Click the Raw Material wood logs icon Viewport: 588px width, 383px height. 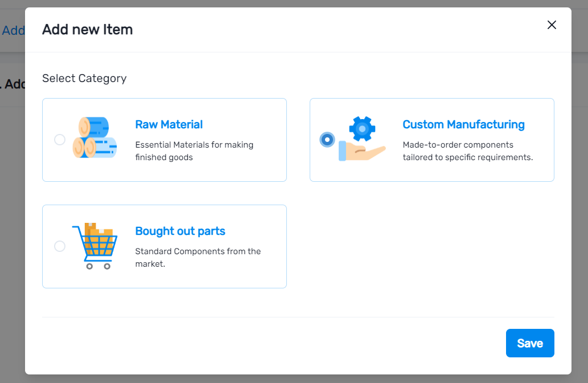94,138
